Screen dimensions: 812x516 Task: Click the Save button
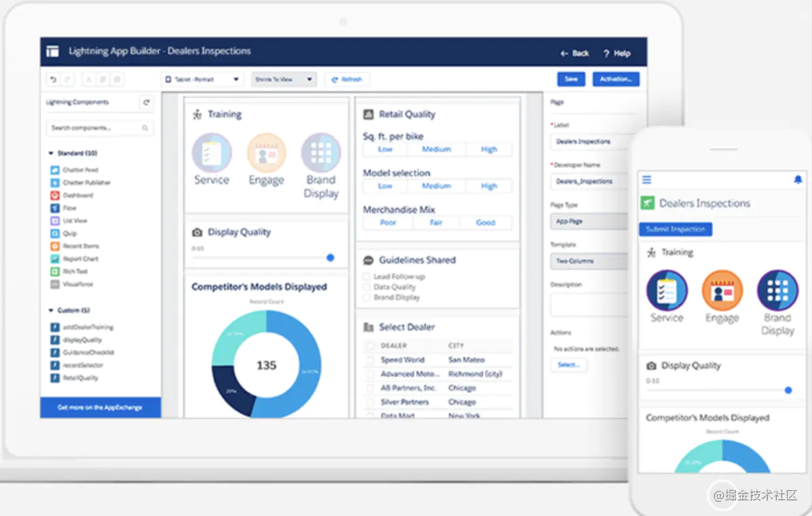[x=571, y=79]
